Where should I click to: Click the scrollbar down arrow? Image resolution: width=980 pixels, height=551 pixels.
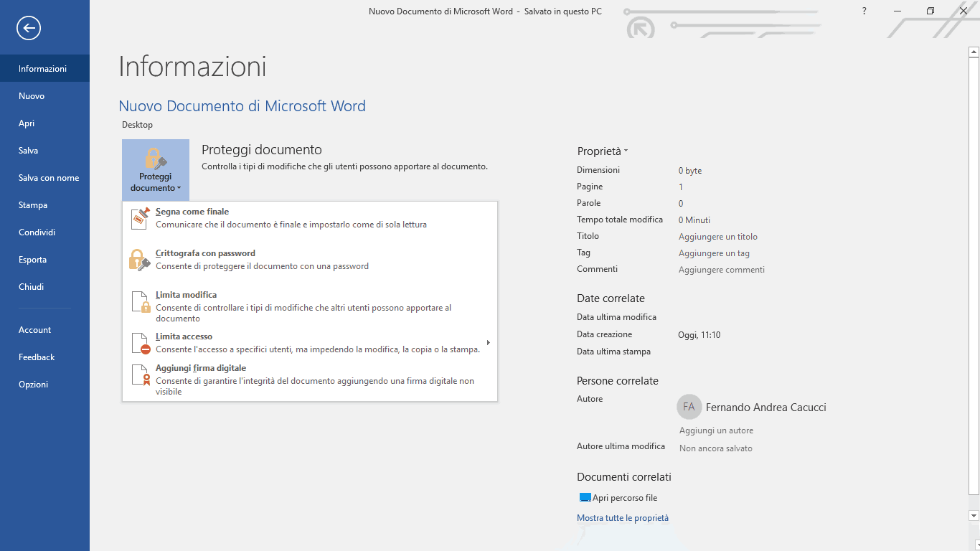coord(974,516)
